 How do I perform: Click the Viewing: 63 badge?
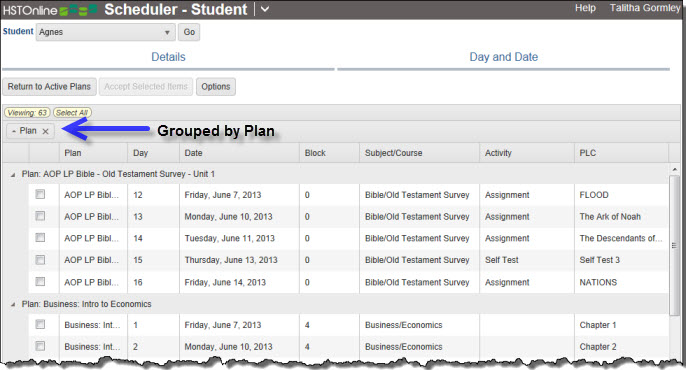click(27, 113)
